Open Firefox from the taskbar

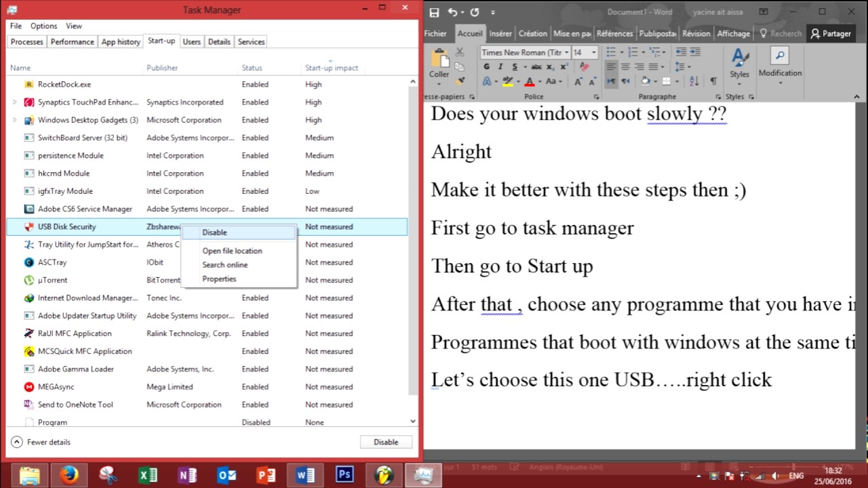[68, 475]
